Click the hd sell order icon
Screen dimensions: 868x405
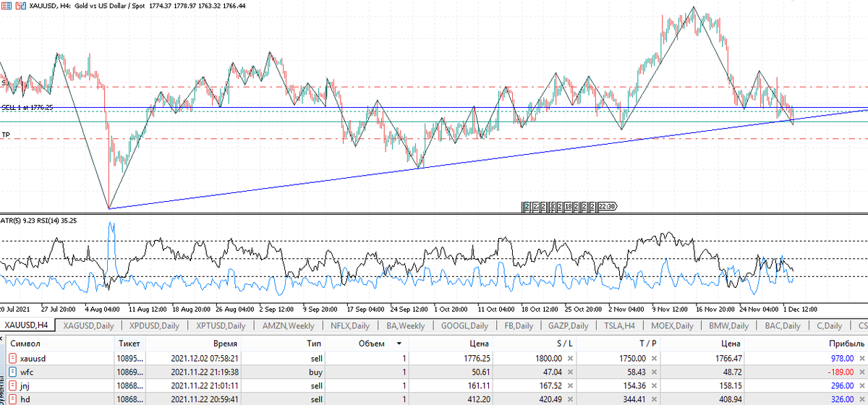click(12, 398)
